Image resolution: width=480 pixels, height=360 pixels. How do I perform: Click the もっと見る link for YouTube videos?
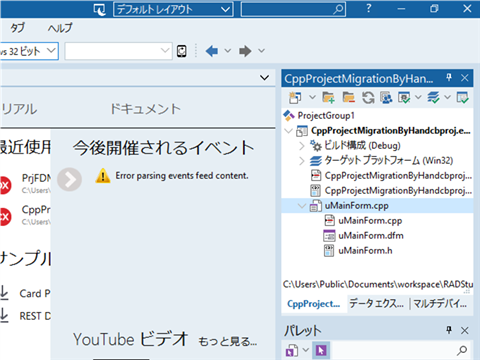228,341
